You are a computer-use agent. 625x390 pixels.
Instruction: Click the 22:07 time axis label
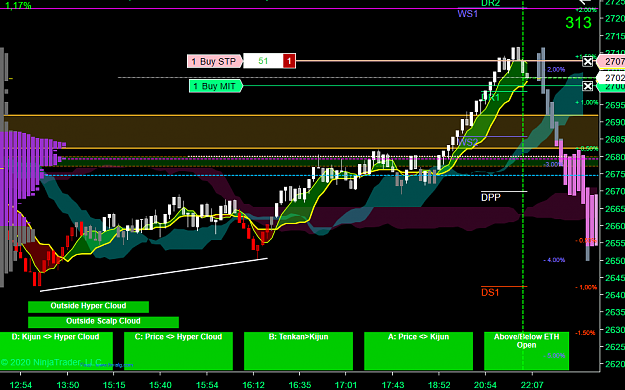click(x=532, y=385)
